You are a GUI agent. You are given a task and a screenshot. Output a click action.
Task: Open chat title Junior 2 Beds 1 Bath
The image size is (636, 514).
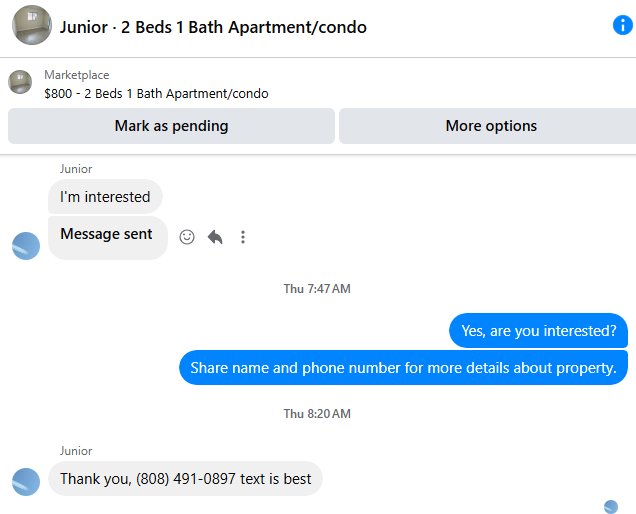pyautogui.click(x=213, y=27)
